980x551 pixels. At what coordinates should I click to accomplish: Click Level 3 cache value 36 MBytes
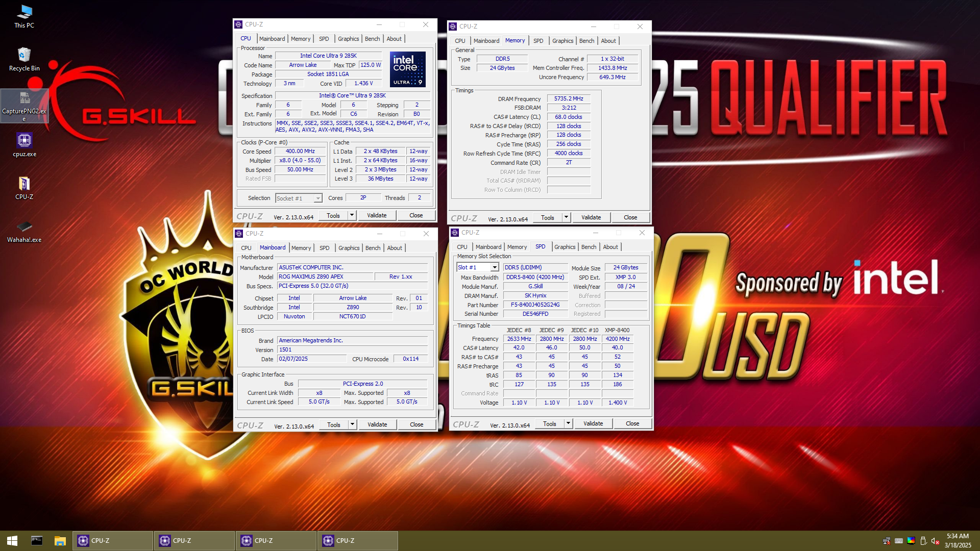coord(381,179)
